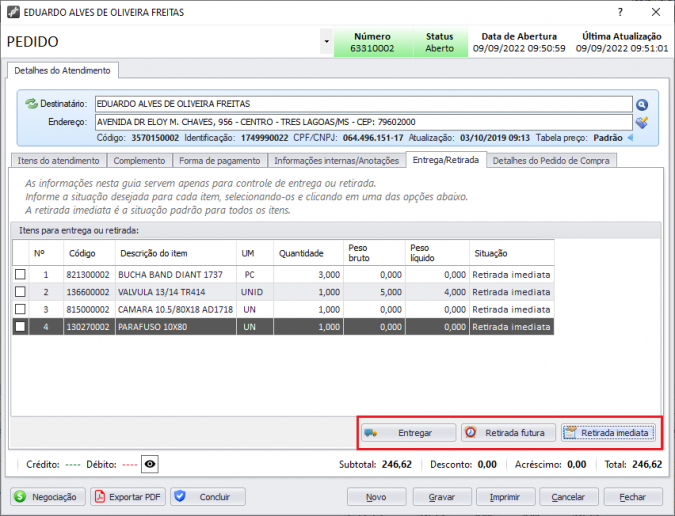The height and width of the screenshot is (516, 675).
Task: Click the Quantidade column header
Action: [x=308, y=253]
